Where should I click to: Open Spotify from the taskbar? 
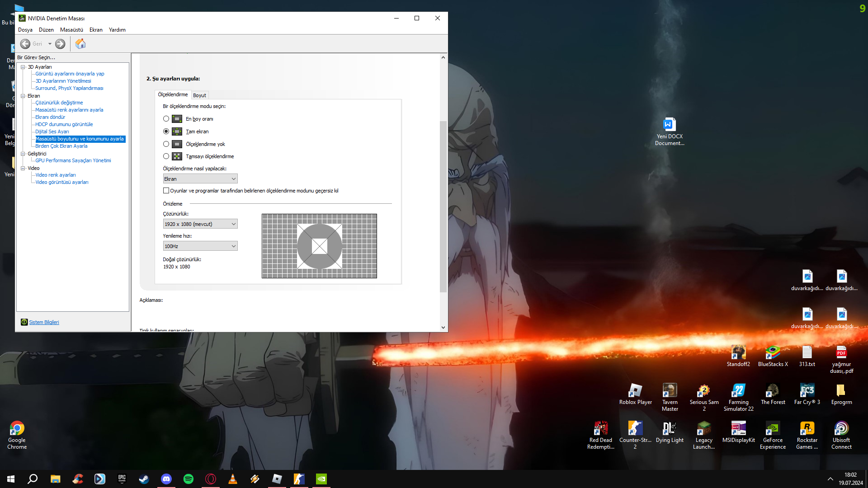(x=189, y=479)
